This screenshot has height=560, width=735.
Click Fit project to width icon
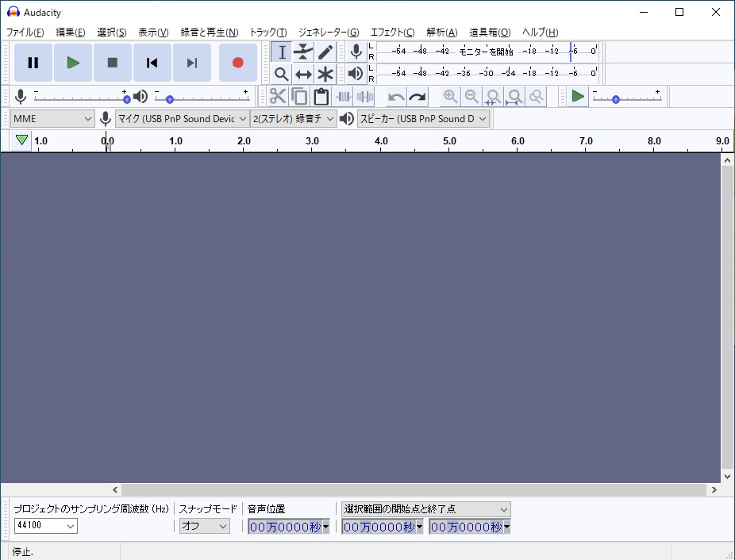point(514,97)
